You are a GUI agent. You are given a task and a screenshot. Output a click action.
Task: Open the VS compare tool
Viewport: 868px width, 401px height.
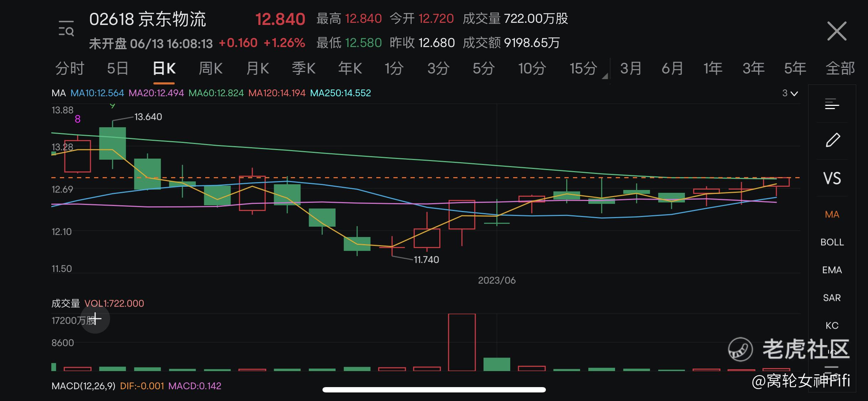click(832, 178)
